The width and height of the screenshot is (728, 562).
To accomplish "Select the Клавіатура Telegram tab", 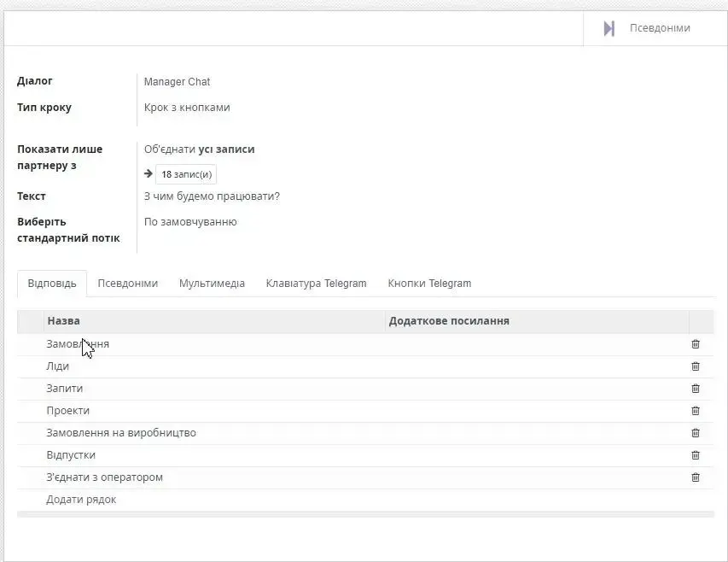I will tap(314, 283).
